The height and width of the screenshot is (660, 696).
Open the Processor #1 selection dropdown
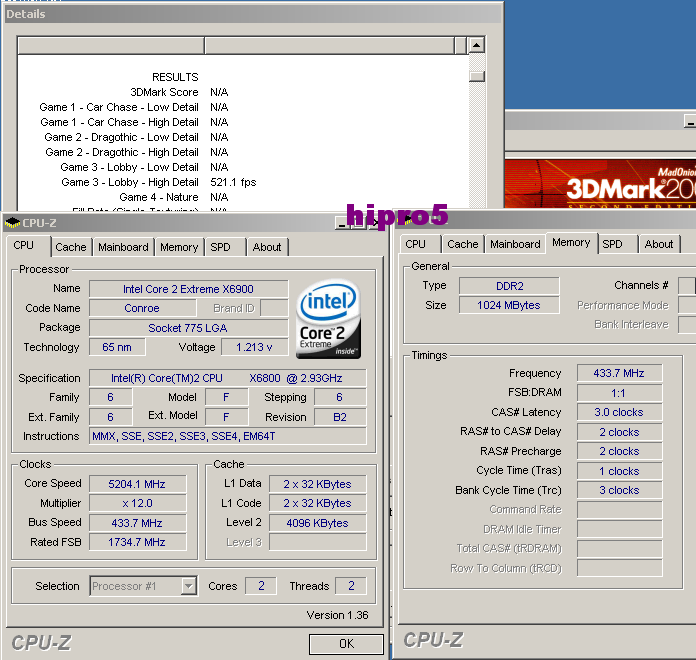click(x=143, y=586)
